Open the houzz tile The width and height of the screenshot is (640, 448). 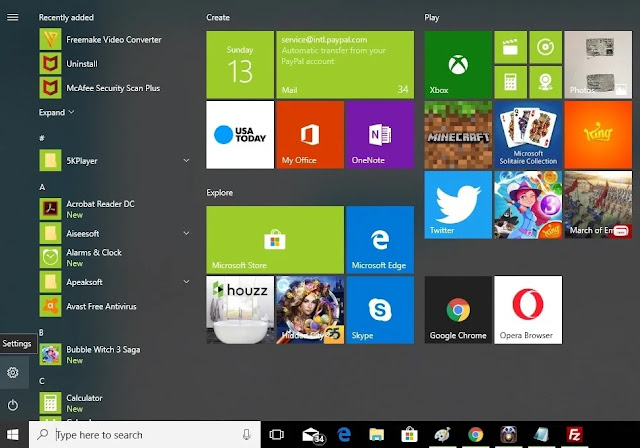240,310
